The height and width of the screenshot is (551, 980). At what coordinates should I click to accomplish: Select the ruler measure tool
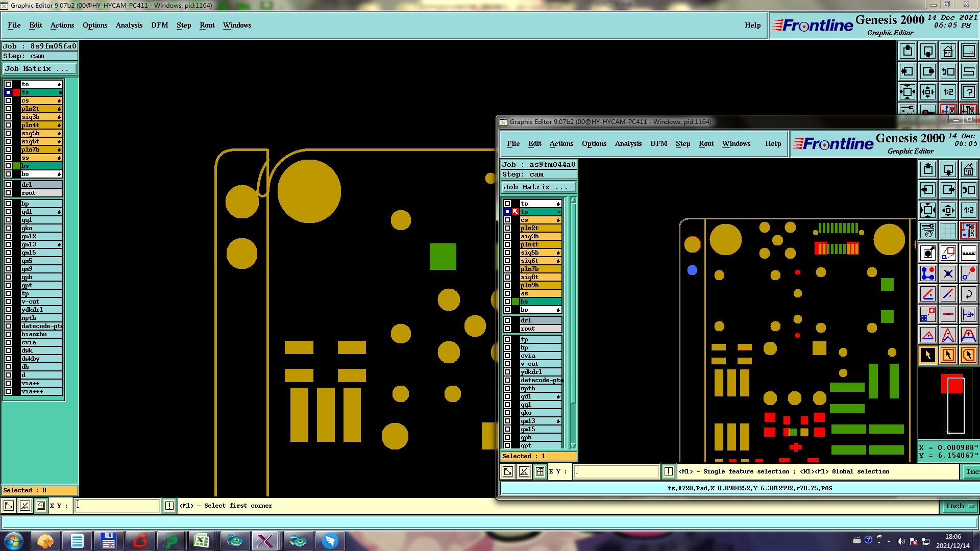click(969, 253)
